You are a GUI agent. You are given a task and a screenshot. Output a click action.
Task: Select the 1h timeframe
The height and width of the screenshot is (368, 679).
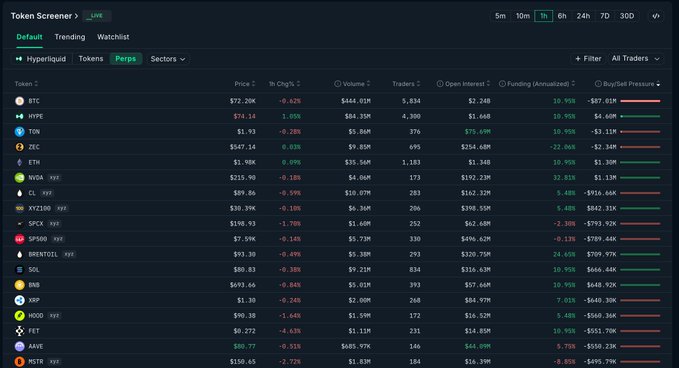click(x=543, y=16)
